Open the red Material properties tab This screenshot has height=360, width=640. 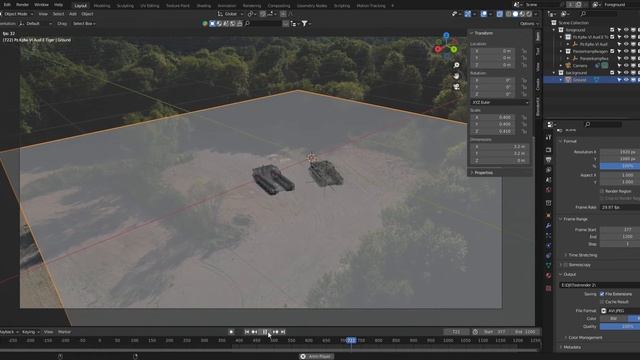coord(548,276)
